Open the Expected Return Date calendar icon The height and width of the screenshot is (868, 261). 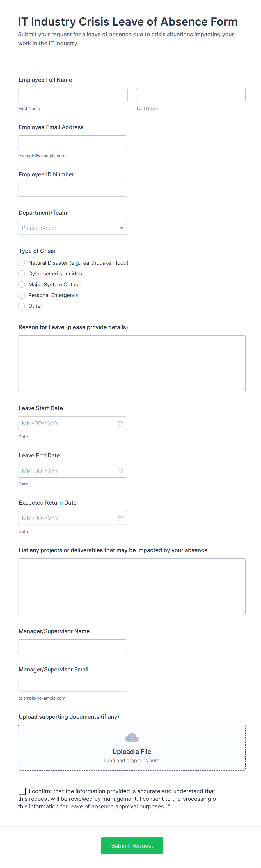(120, 518)
